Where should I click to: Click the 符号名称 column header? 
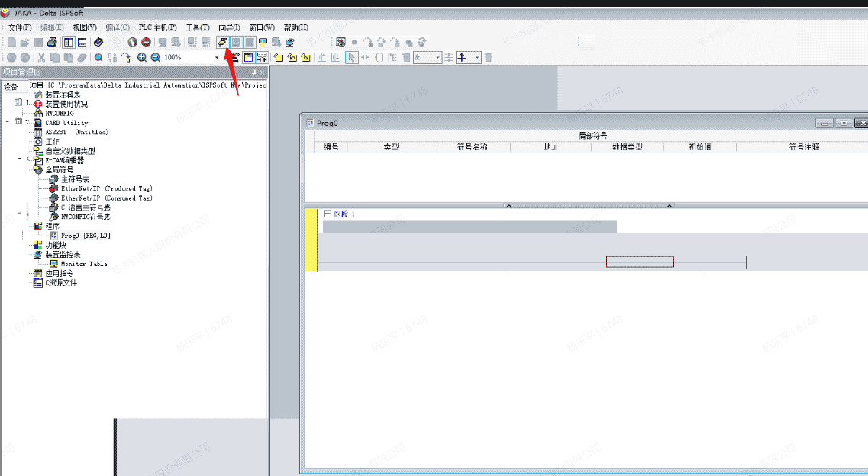pos(472,146)
